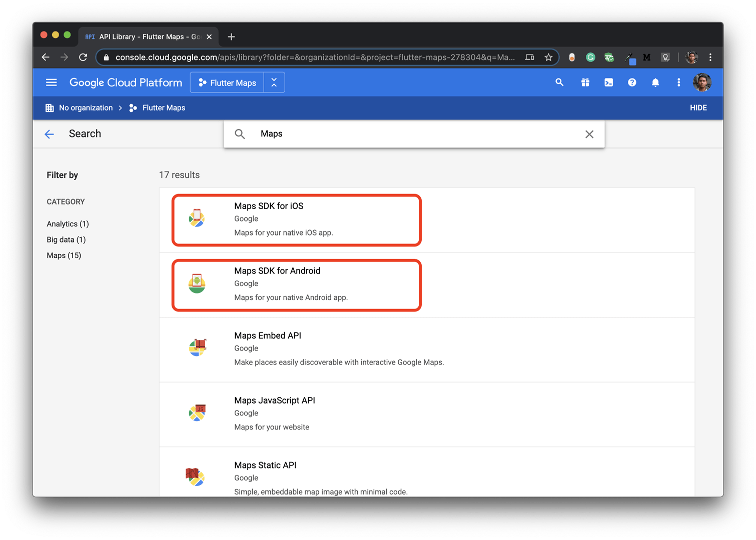The width and height of the screenshot is (756, 540).
Task: Open the Flutter Maps project selector
Action: pos(227,82)
